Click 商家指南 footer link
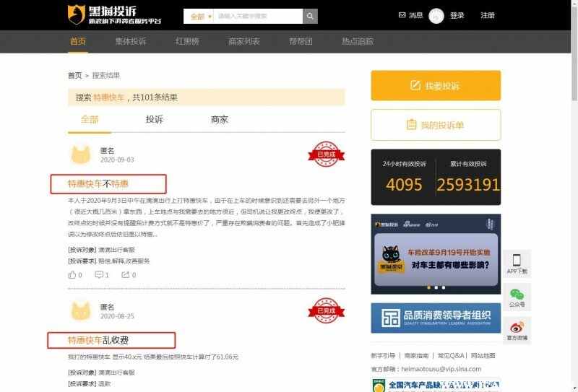The width and height of the screenshot is (578, 392). (416, 355)
